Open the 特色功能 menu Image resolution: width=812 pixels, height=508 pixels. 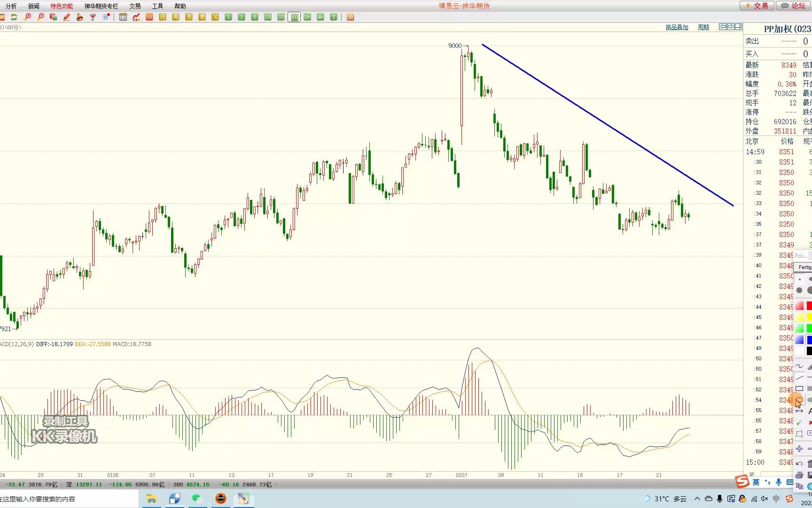pos(62,6)
